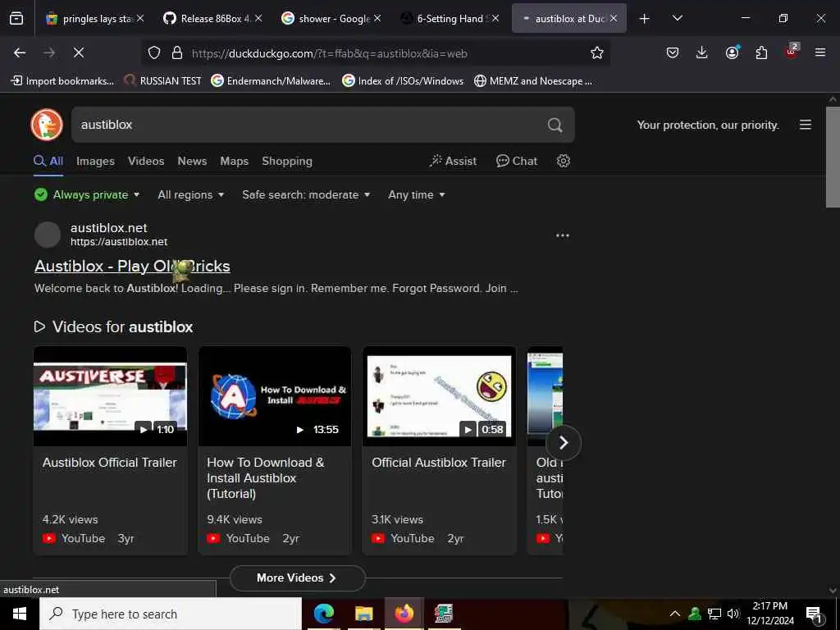This screenshot has width=840, height=630.
Task: Launch Microsoft Edge from taskbar
Action: pyautogui.click(x=323, y=614)
